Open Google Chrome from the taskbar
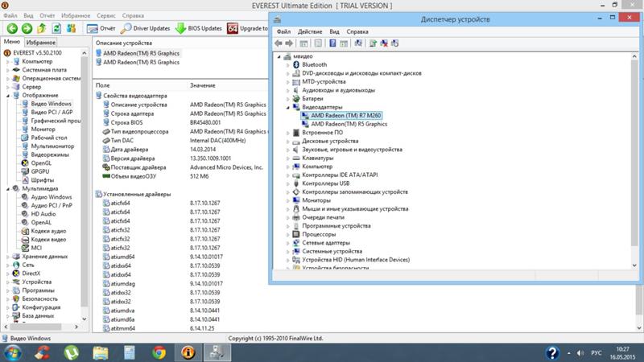Screen dimensions: 644x362 pos(159,353)
